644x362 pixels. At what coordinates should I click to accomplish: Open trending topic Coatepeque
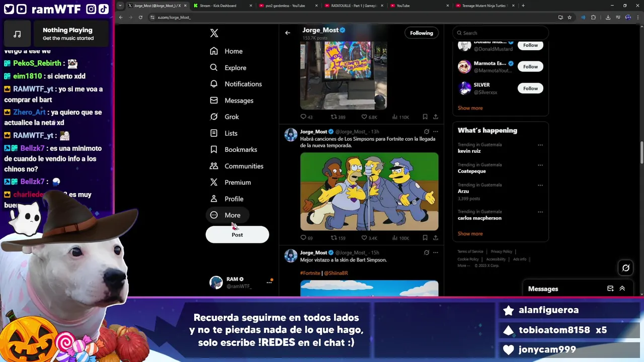(471, 171)
